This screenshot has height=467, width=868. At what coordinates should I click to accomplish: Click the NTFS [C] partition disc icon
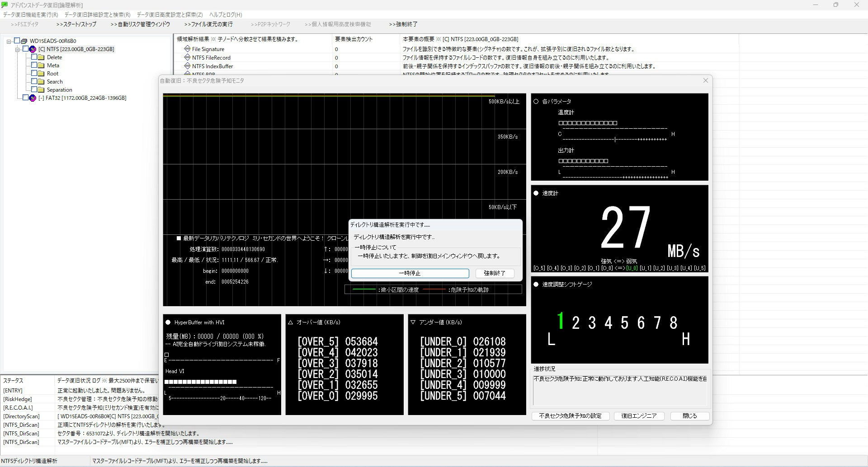coord(33,49)
